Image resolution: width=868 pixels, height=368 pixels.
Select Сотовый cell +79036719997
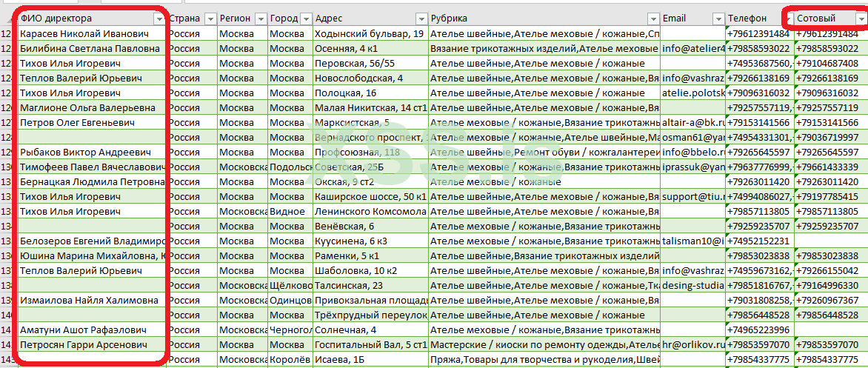pos(831,137)
